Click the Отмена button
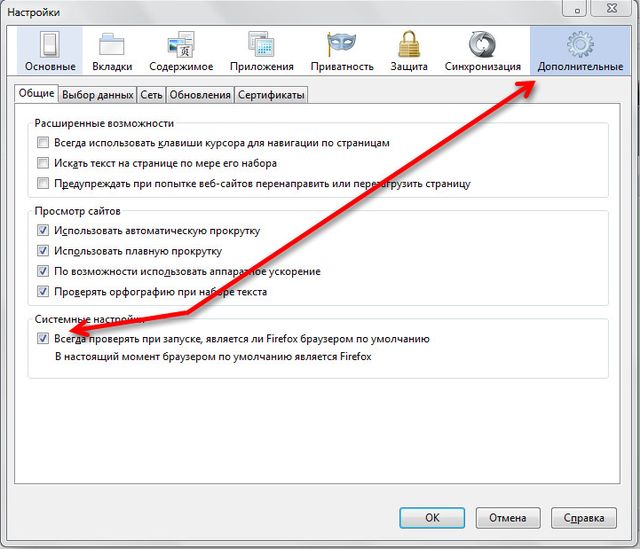 508,518
